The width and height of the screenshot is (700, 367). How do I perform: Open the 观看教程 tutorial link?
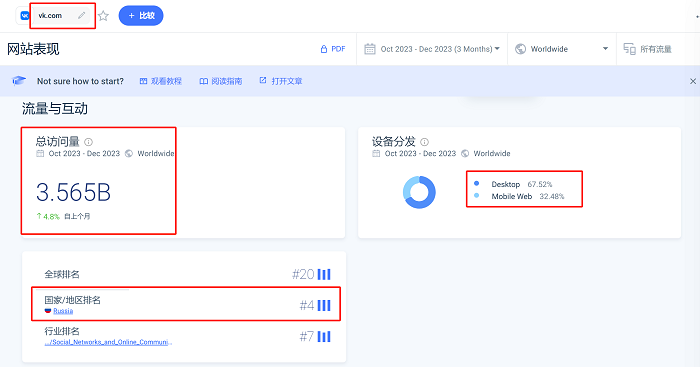point(161,81)
